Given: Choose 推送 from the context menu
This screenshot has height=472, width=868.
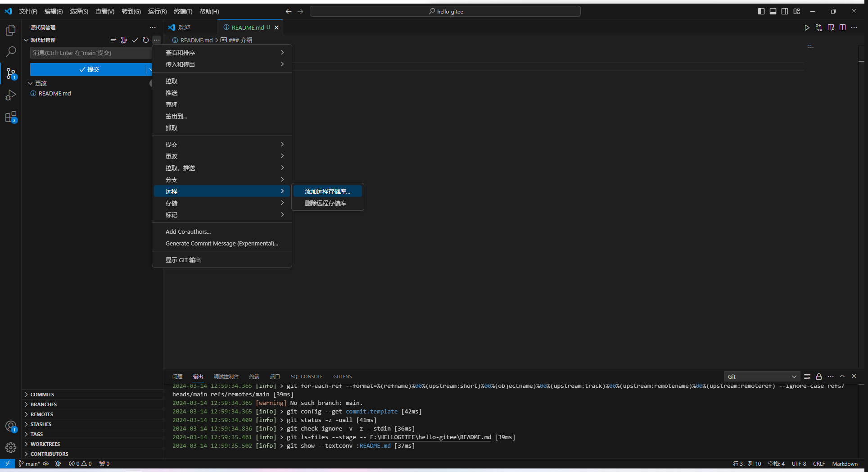Looking at the screenshot, I should coord(222,93).
